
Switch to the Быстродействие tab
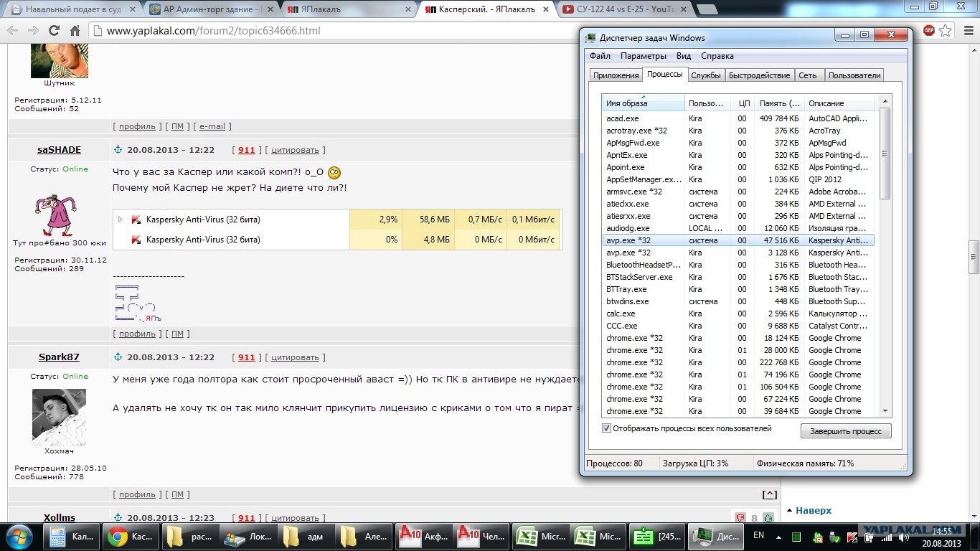click(759, 75)
